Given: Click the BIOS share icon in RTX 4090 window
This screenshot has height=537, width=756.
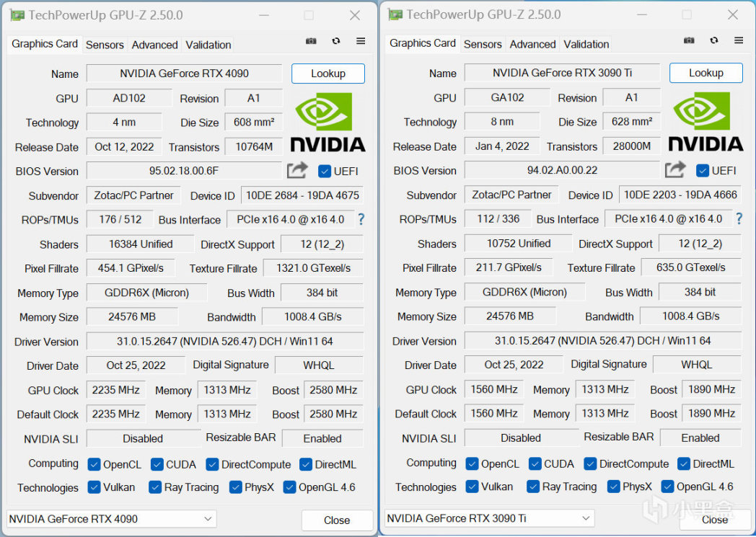Looking at the screenshot, I should 297,170.
